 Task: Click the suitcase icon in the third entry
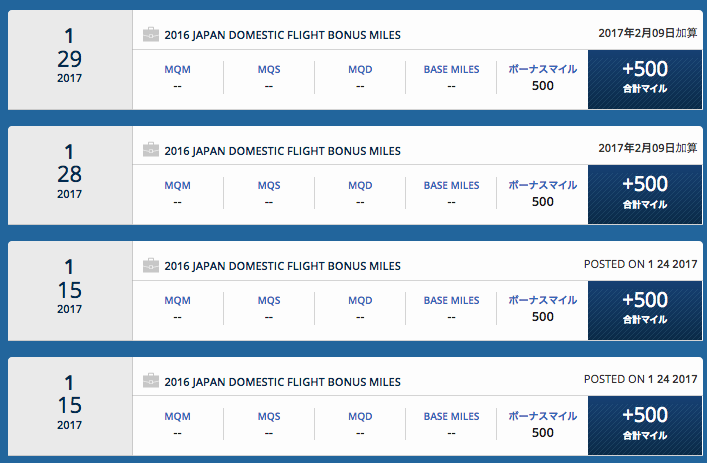coord(151,266)
